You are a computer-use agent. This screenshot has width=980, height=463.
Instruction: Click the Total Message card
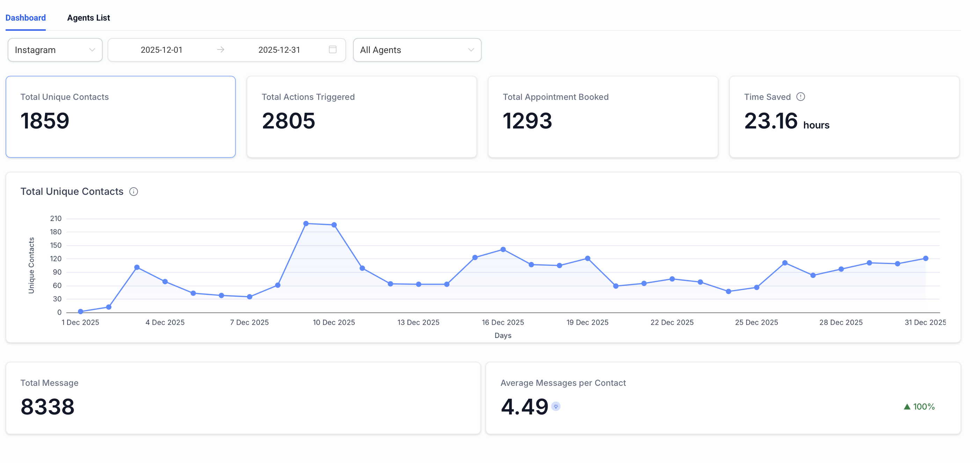click(243, 398)
